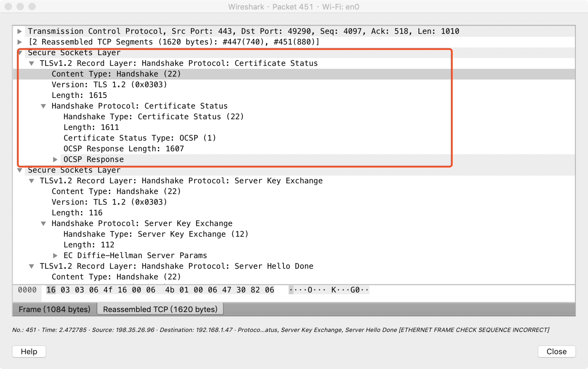The height and width of the screenshot is (369, 588).
Task: Click the ASCII column text in hex dump
Action: coord(329,290)
